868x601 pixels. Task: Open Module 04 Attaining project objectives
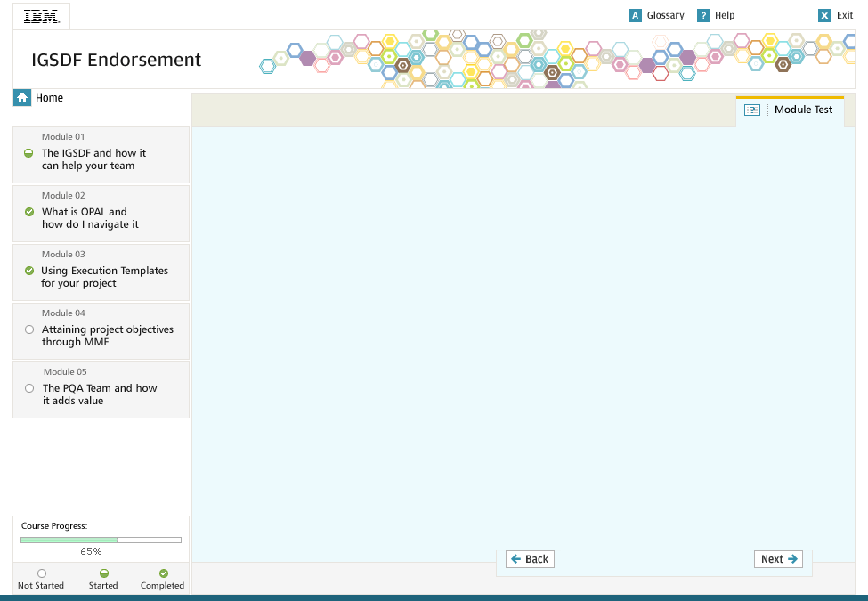pyautogui.click(x=101, y=331)
